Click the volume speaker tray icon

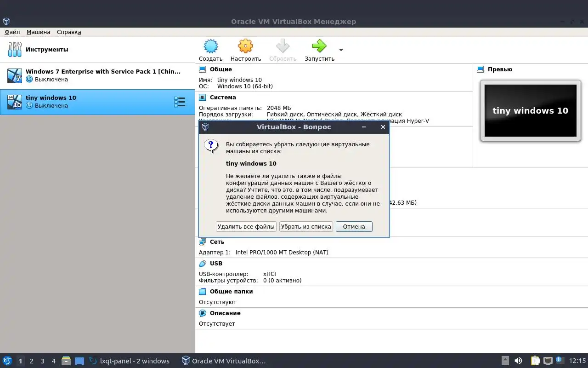point(518,361)
